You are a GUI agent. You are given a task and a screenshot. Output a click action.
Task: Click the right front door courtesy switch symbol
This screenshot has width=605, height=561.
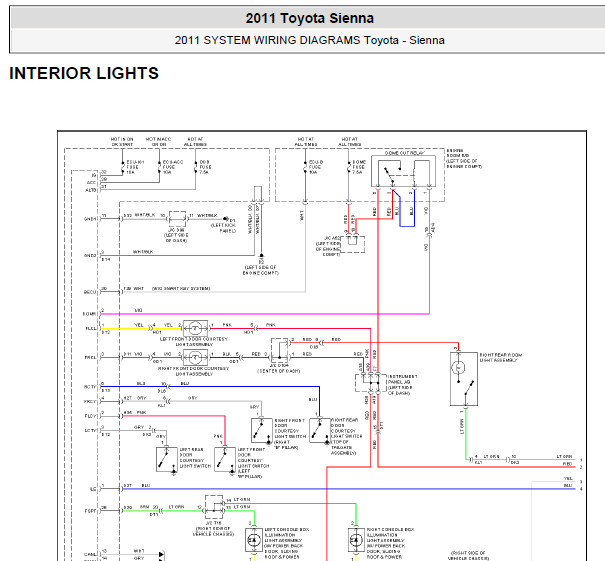(262, 430)
